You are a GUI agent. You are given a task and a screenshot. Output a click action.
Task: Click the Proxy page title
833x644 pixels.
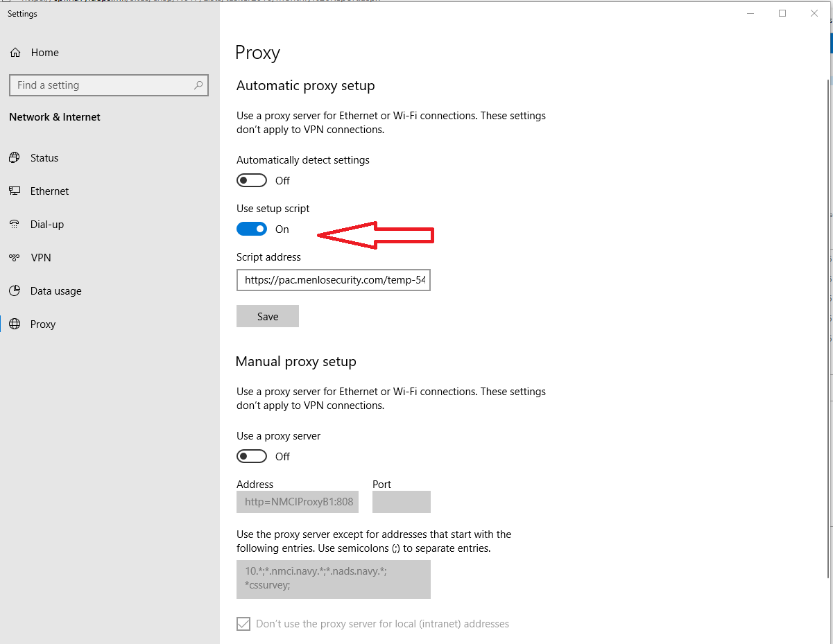(257, 53)
